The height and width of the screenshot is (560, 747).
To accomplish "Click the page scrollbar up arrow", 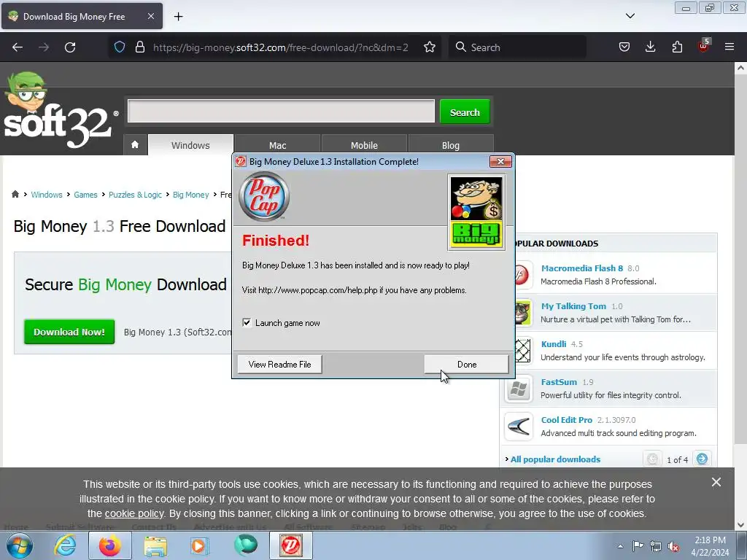I will click(x=740, y=68).
